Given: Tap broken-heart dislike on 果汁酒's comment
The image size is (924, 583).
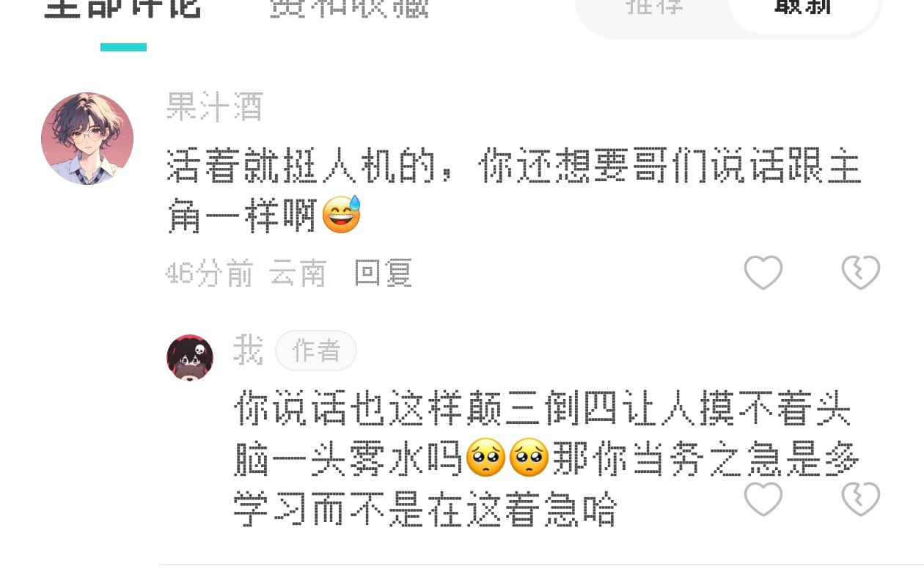Looking at the screenshot, I should (860, 273).
